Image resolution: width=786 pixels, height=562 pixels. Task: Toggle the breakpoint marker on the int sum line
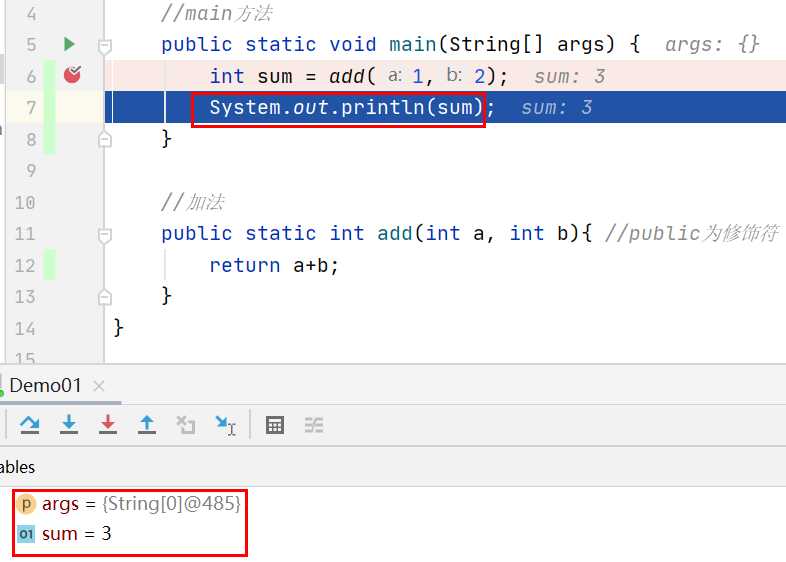pyautogui.click(x=73, y=74)
